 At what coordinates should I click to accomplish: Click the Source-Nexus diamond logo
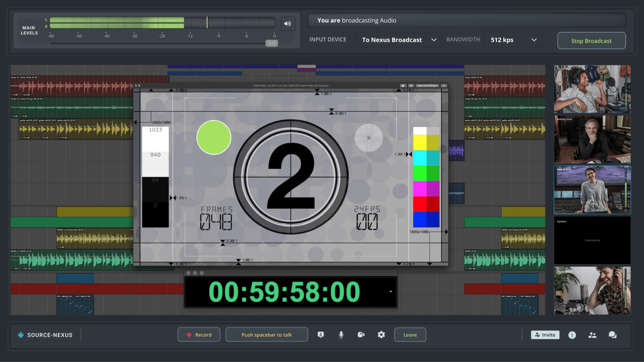point(21,335)
